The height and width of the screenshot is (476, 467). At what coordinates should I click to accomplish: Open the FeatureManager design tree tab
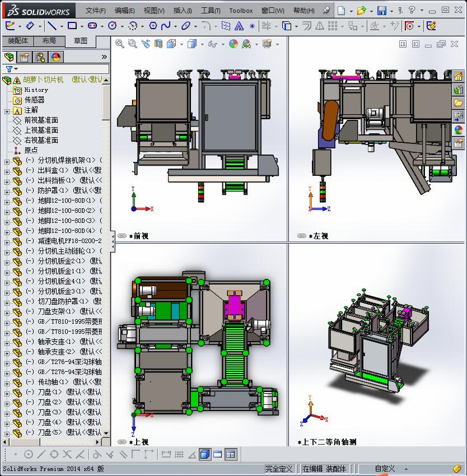(9, 57)
